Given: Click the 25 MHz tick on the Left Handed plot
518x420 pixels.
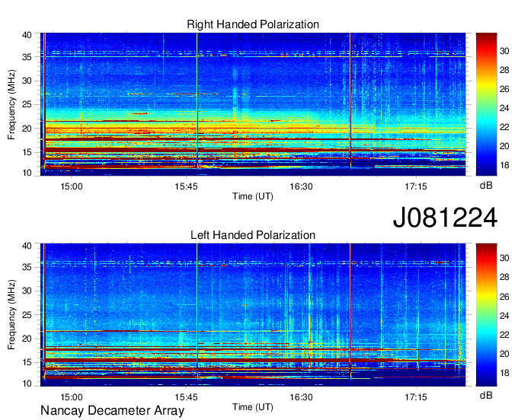Looking at the screenshot, I should tap(27, 315).
